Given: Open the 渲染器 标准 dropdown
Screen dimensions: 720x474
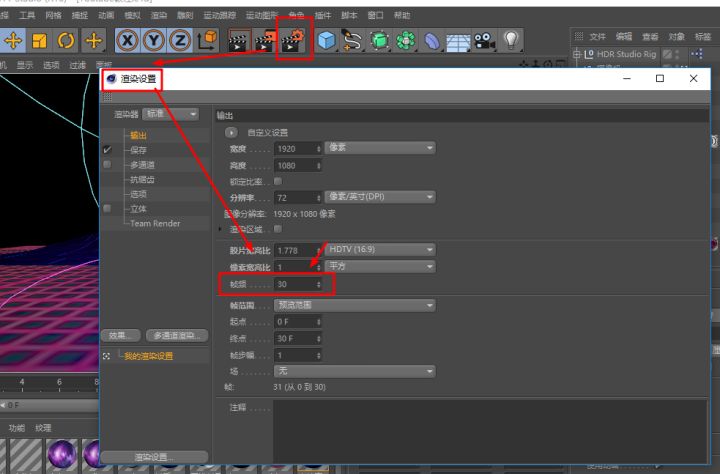Looking at the screenshot, I should point(171,115).
